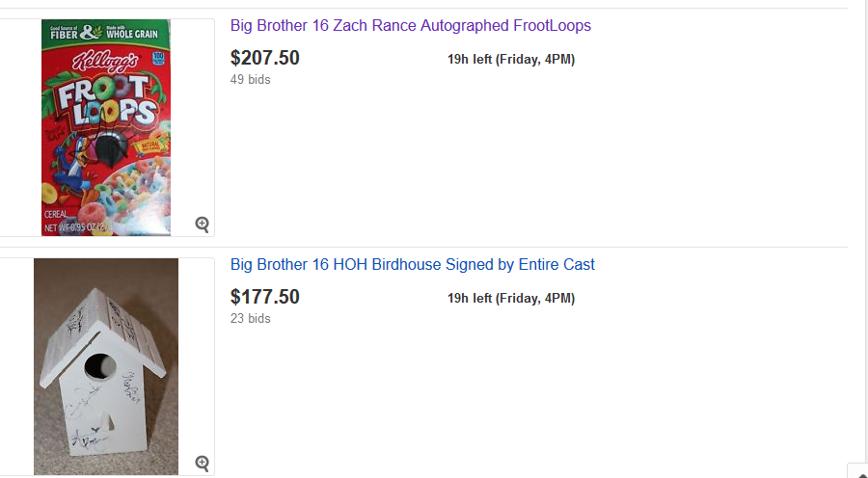Screen dimensions: 868x478
Task: Open the Zach Rance Autographed FrootLoops listing
Action: (410, 26)
